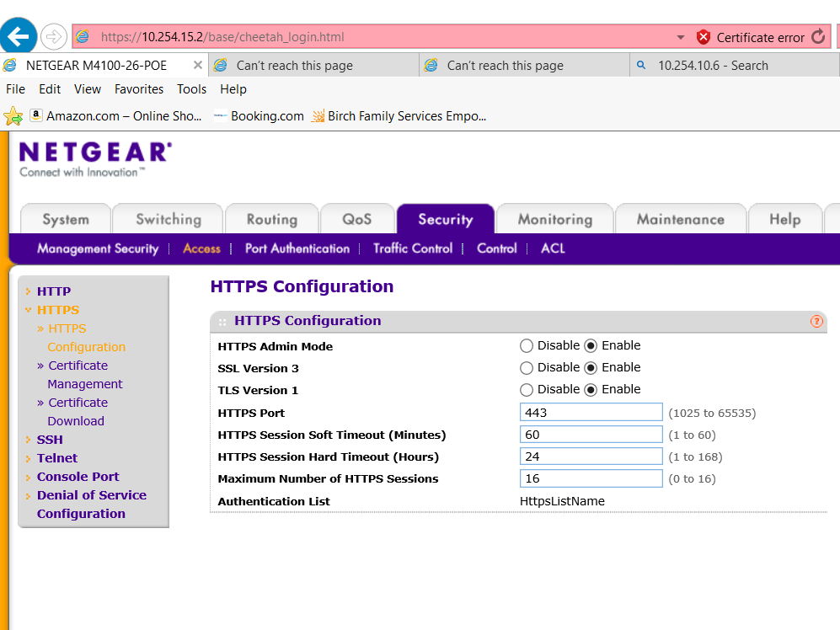Select Enable for SSL Version 3
840x630 pixels.
(591, 368)
